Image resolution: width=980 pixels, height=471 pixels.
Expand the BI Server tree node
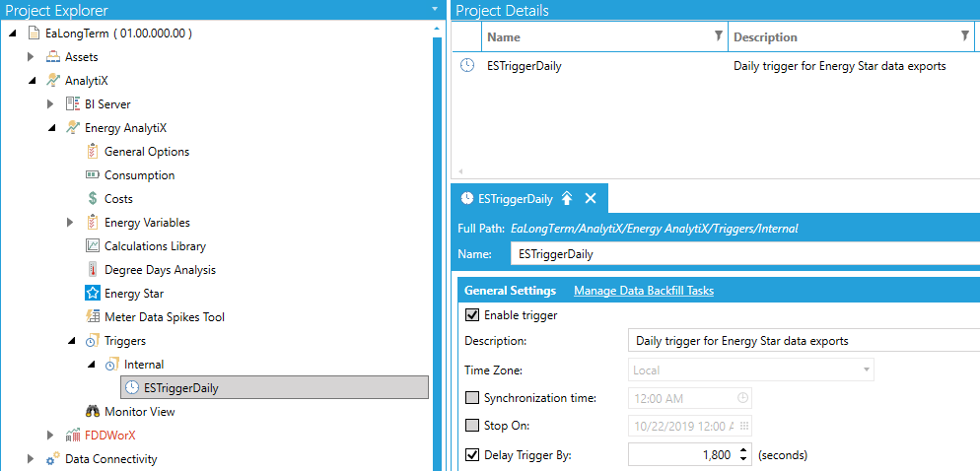point(51,104)
